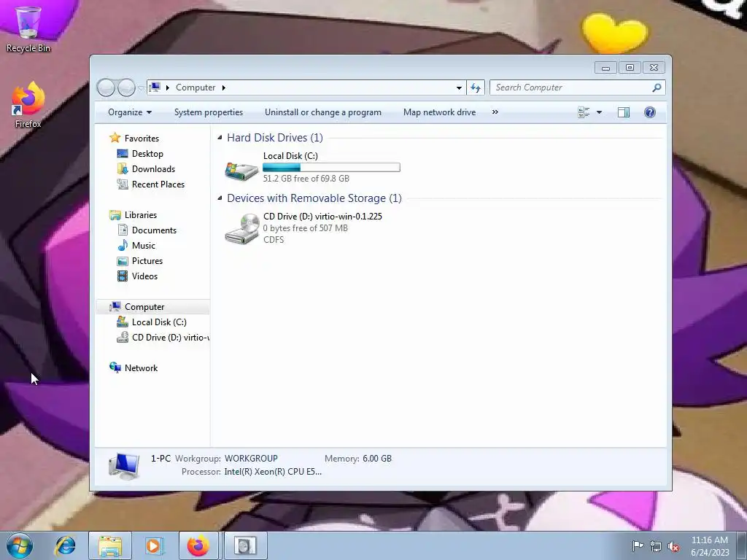Click the WORKGROUP value in details pane
The height and width of the screenshot is (560, 747).
251,459
